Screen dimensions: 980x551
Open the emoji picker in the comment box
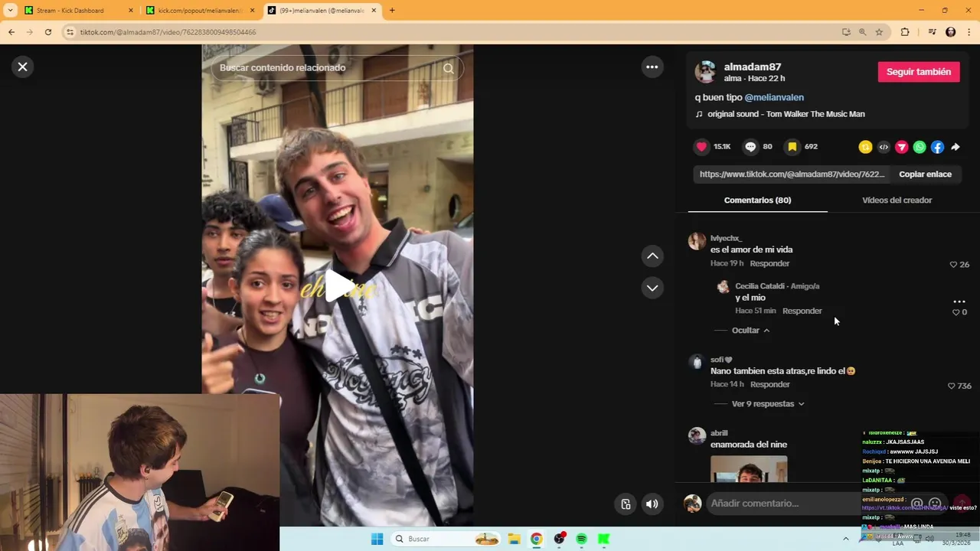pyautogui.click(x=935, y=504)
